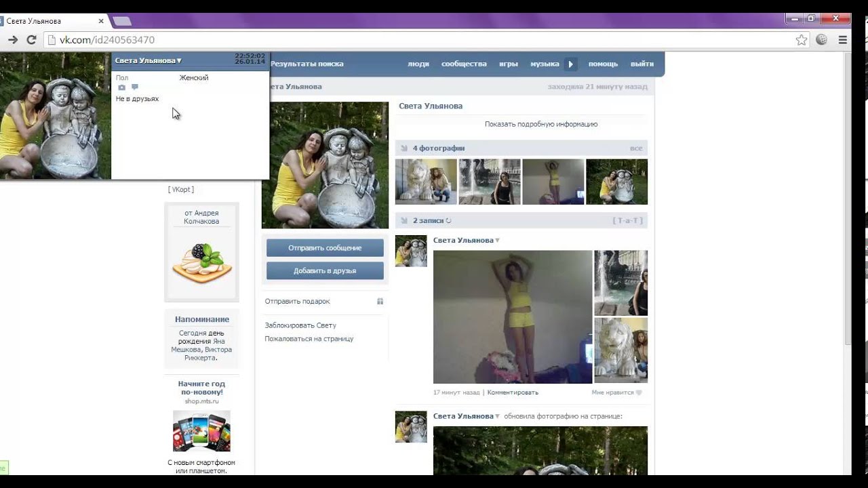This screenshot has height=488, width=868.
Task: Click the Отправить сообщение button
Action: (x=325, y=248)
